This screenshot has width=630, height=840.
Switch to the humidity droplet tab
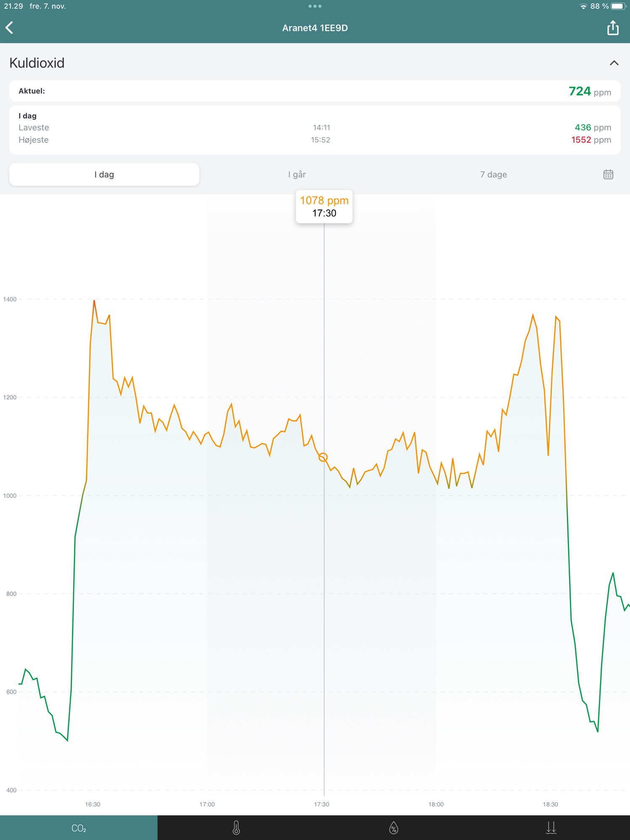click(393, 827)
